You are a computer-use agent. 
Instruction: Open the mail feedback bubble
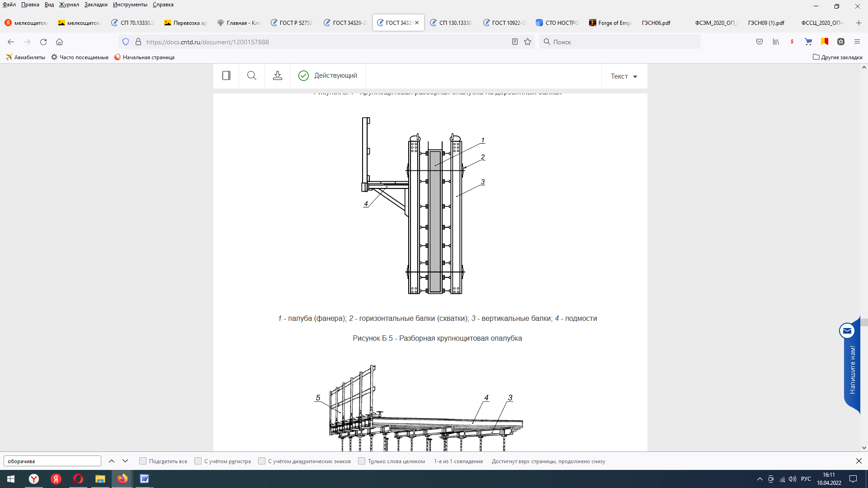point(847,331)
